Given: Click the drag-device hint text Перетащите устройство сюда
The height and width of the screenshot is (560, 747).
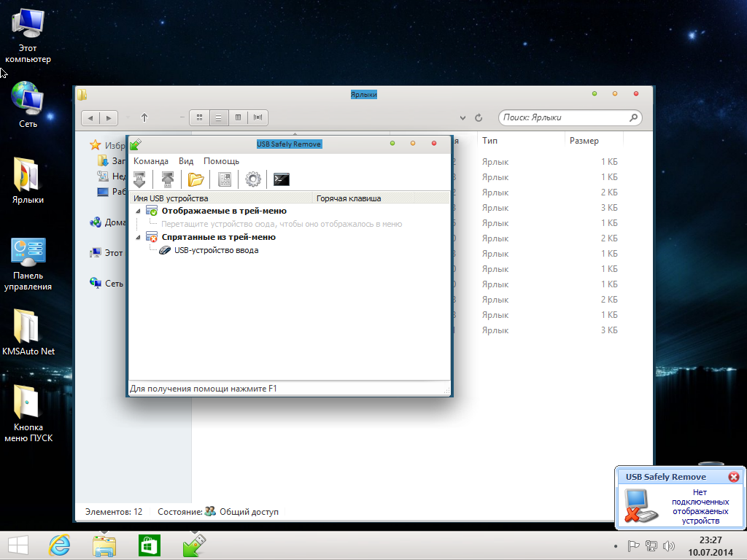Looking at the screenshot, I should click(282, 224).
